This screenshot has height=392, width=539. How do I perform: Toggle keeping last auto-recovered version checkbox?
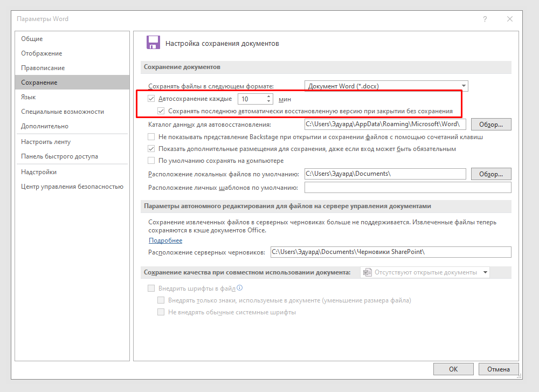(x=161, y=111)
